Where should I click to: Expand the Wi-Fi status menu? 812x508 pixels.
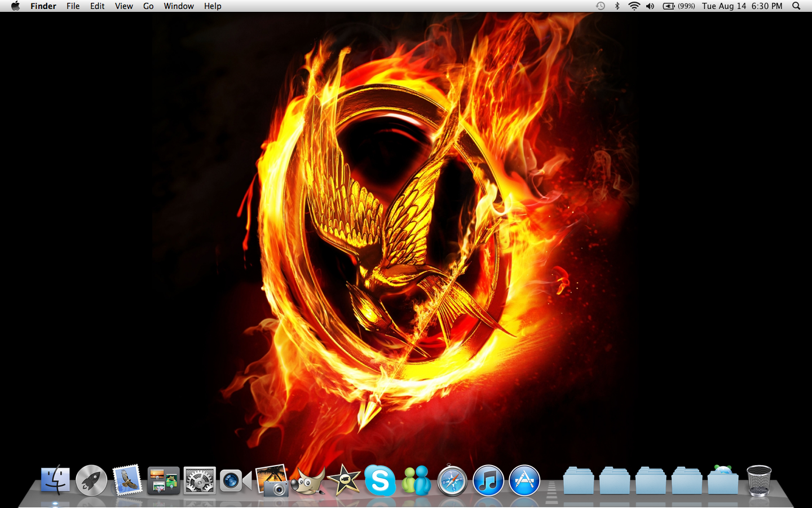(x=634, y=6)
